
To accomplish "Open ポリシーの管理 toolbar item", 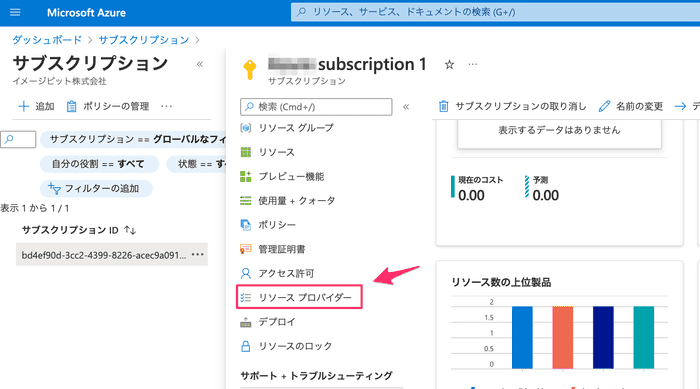I will coord(108,106).
